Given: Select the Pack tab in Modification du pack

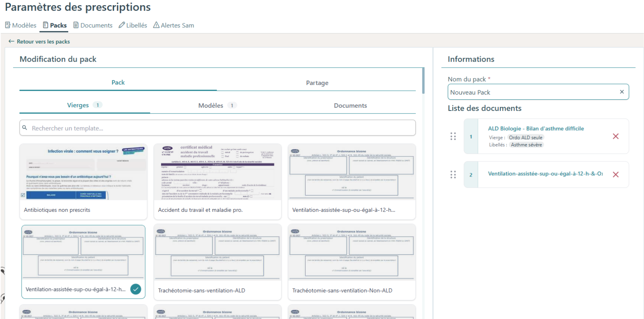Looking at the screenshot, I should [x=118, y=82].
